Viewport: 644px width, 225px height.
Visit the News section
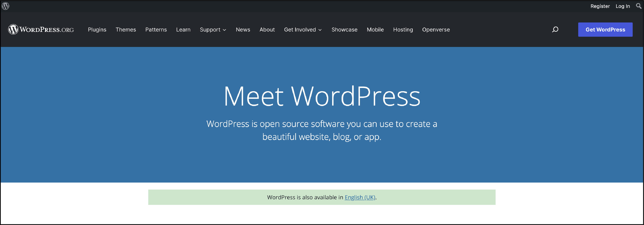[243, 29]
